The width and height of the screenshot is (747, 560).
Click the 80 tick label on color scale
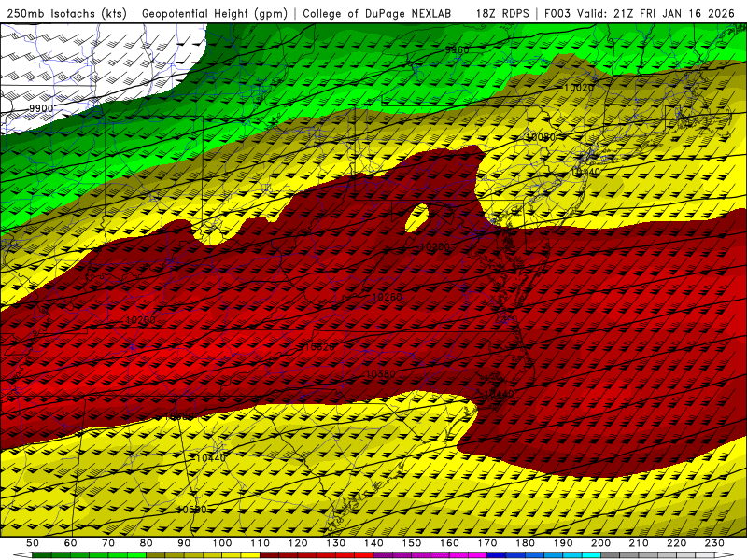click(147, 543)
